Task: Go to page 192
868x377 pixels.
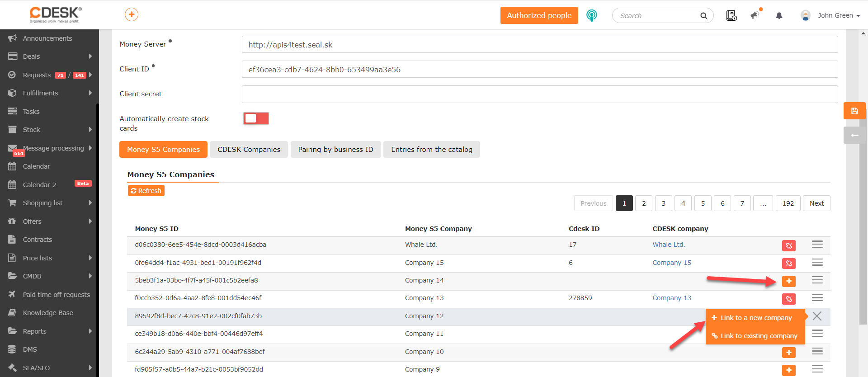Action: [x=788, y=203]
